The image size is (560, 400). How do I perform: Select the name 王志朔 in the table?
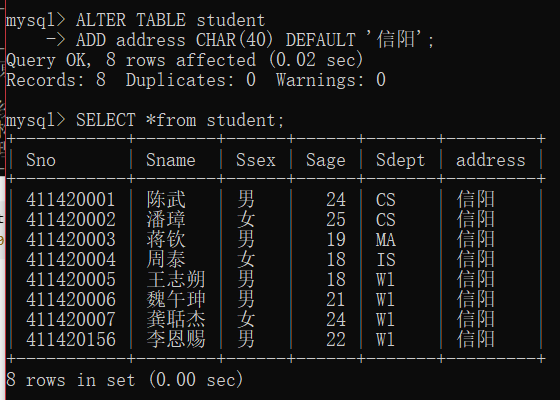(176, 279)
